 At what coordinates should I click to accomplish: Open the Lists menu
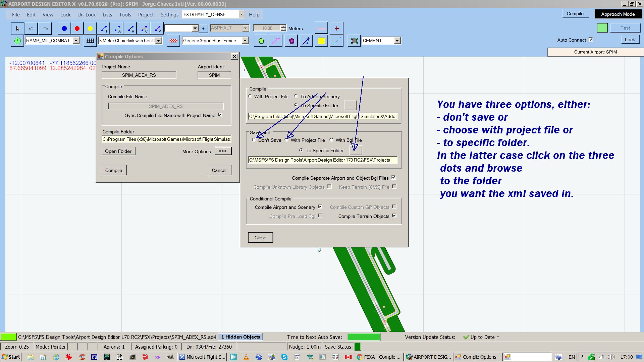107,15
